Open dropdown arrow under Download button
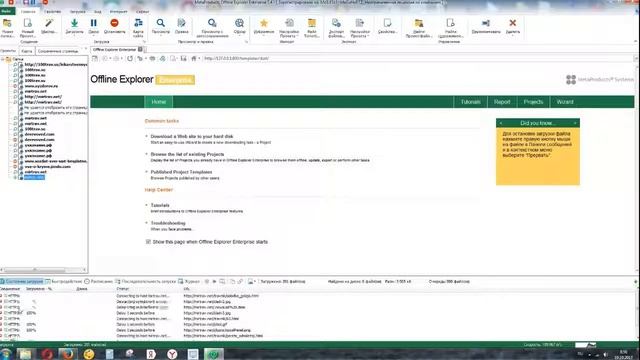This screenshot has height=360, width=640. tap(74, 36)
